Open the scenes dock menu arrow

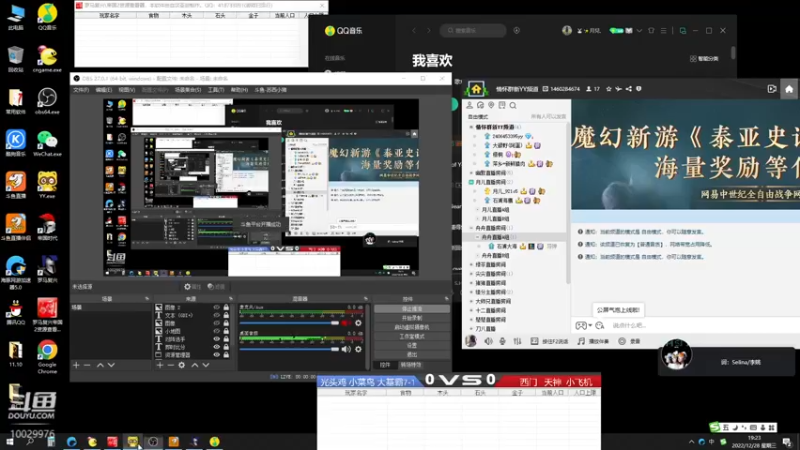[147, 299]
